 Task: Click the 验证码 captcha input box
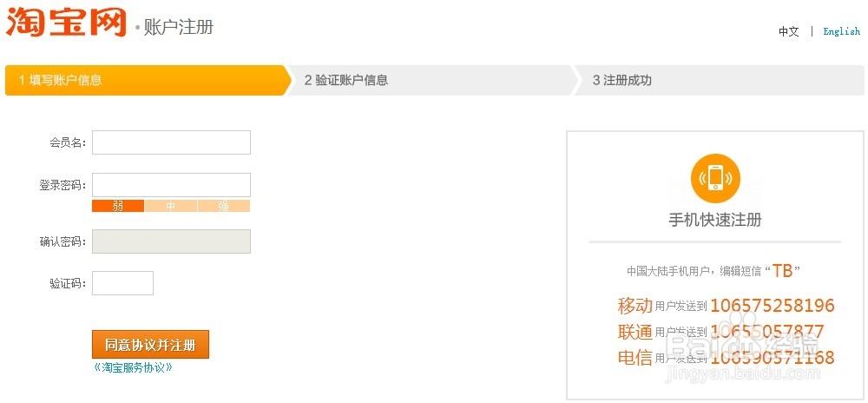point(122,283)
